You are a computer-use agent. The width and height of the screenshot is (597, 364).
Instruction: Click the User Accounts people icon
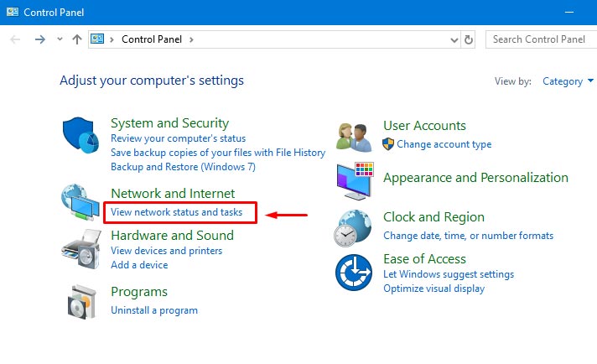coord(354,135)
